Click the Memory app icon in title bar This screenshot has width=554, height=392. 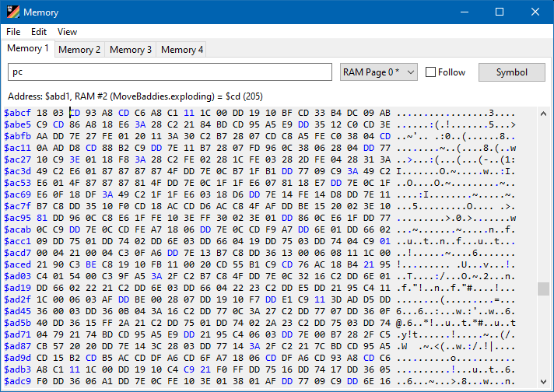pyautogui.click(x=12, y=12)
